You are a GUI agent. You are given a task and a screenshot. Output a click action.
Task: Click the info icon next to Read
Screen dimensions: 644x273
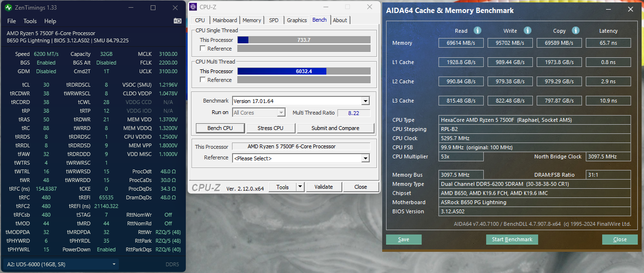[477, 30]
